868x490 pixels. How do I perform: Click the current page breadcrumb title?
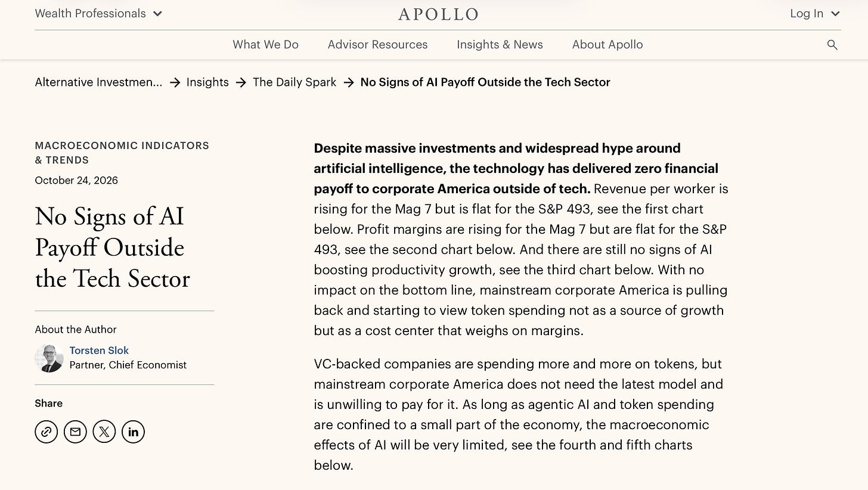pos(485,82)
